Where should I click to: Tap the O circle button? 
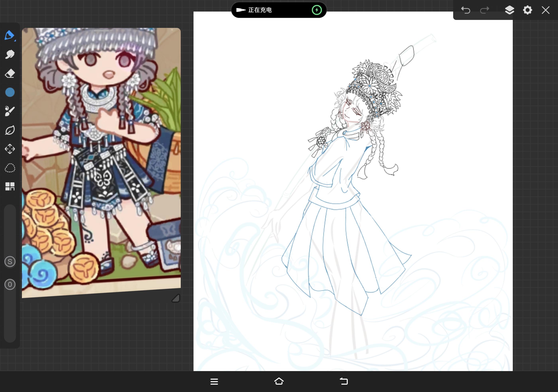point(10,284)
